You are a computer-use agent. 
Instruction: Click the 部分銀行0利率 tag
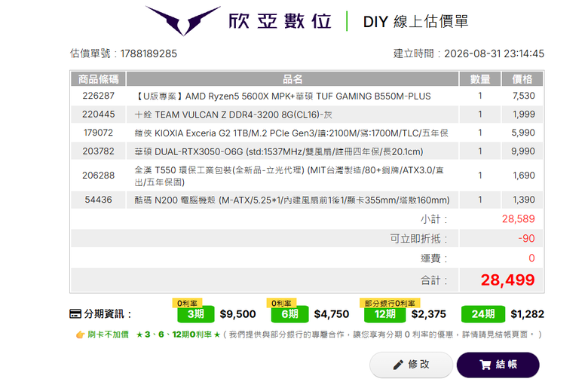[x=390, y=303]
